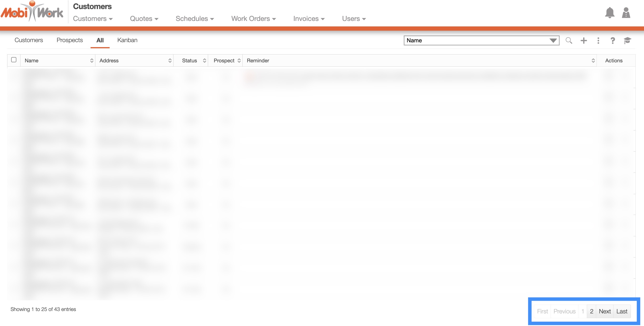Select the Prospects tab

coord(70,40)
